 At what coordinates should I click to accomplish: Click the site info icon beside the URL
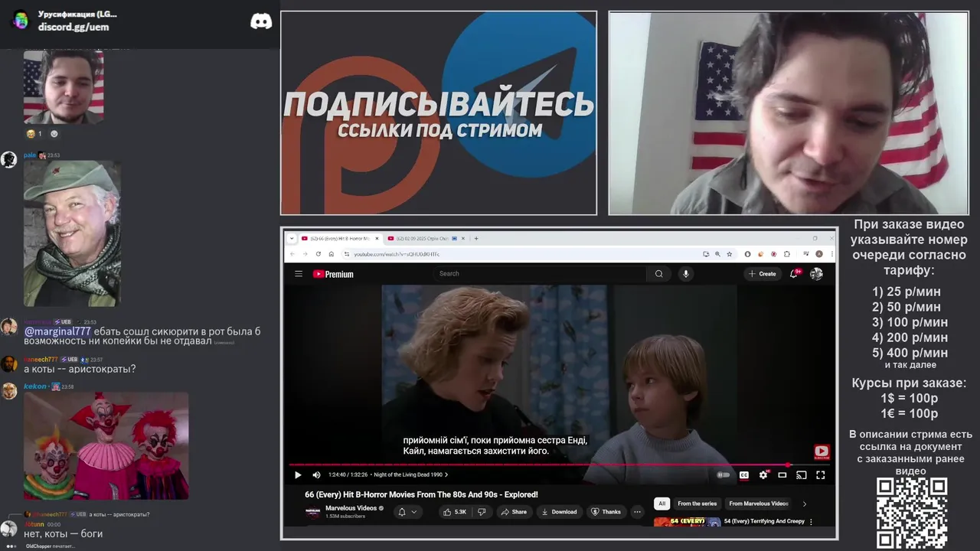click(x=346, y=254)
